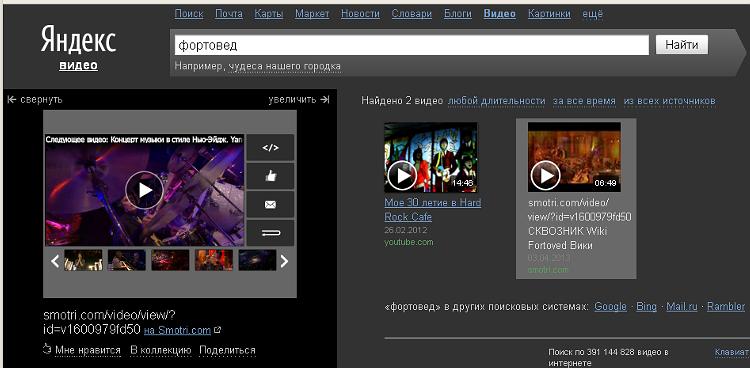Click the thumbs-up like icon beside the player
Screen dimensions: 750x368
point(270,176)
